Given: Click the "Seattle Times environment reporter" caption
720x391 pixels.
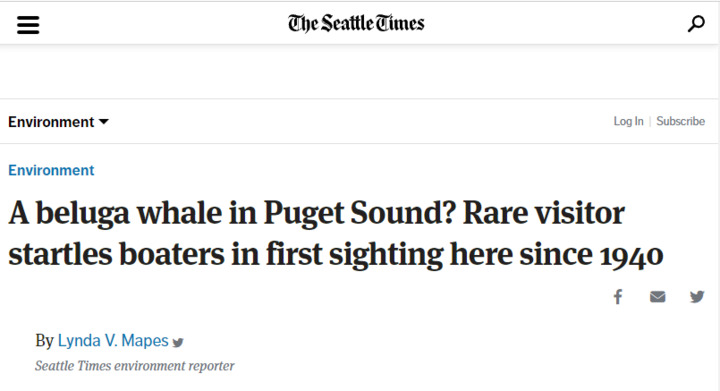Looking at the screenshot, I should [135, 366].
